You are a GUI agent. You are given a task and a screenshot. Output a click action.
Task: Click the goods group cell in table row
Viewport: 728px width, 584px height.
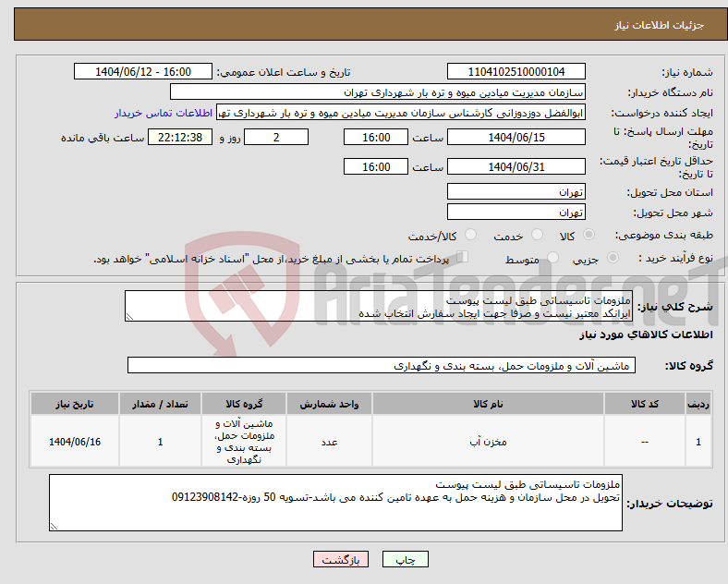tap(244, 442)
